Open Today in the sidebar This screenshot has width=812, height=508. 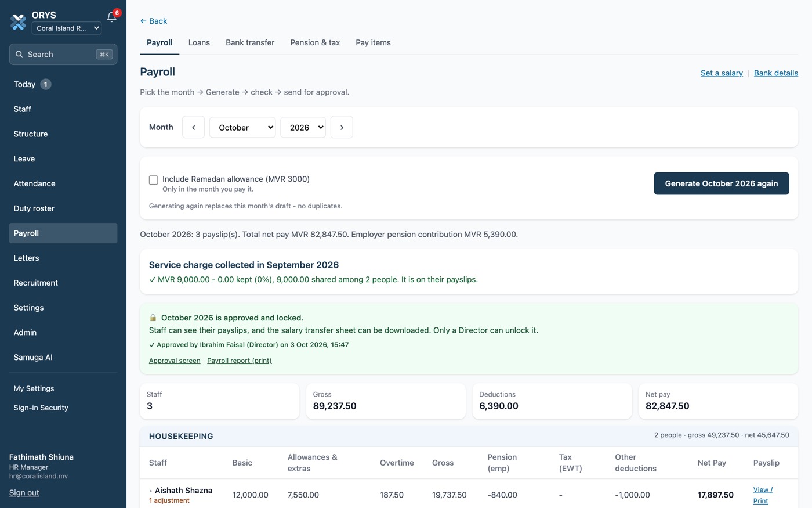pos(63,84)
